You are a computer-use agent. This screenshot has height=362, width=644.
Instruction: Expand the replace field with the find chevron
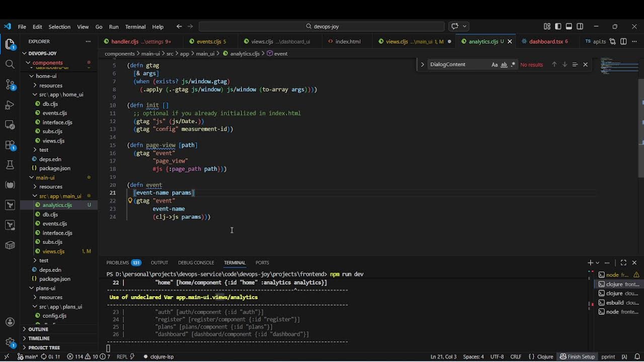coord(422,64)
